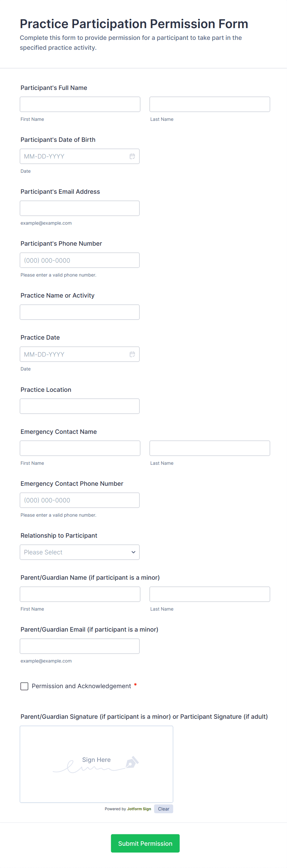Focus the participant's First Name field
Image resolution: width=287 pixels, height=868 pixels.
point(80,104)
